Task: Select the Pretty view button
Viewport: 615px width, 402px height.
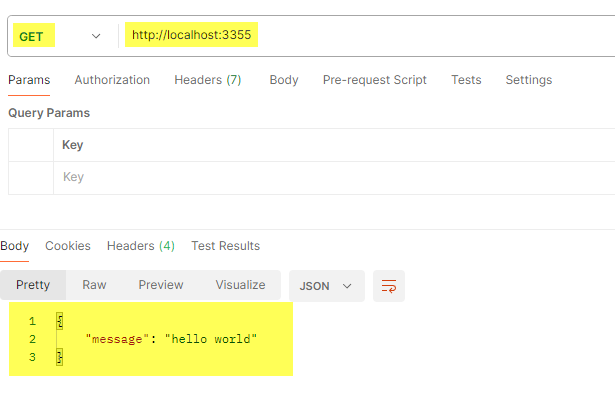Action: [x=33, y=285]
